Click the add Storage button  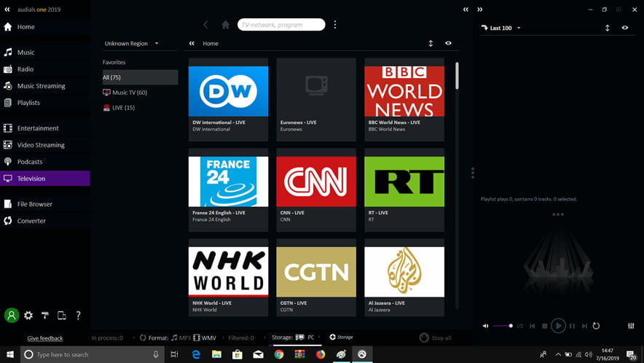(341, 337)
